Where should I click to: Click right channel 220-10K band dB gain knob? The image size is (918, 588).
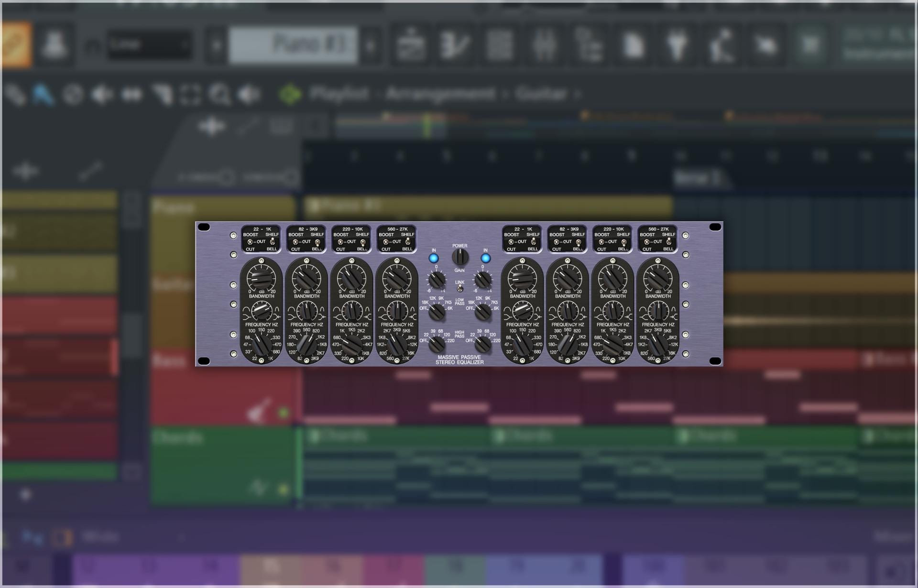pos(612,278)
